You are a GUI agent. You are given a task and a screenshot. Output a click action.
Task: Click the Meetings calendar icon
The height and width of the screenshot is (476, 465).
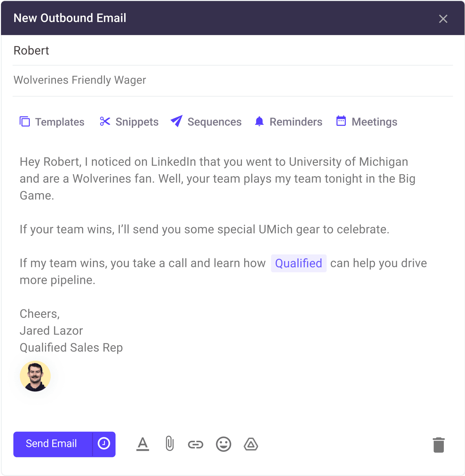pos(341,121)
